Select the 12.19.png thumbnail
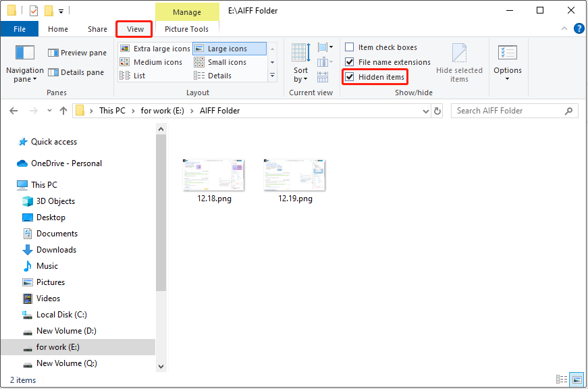Image resolution: width=588 pixels, height=389 pixels. tap(294, 176)
